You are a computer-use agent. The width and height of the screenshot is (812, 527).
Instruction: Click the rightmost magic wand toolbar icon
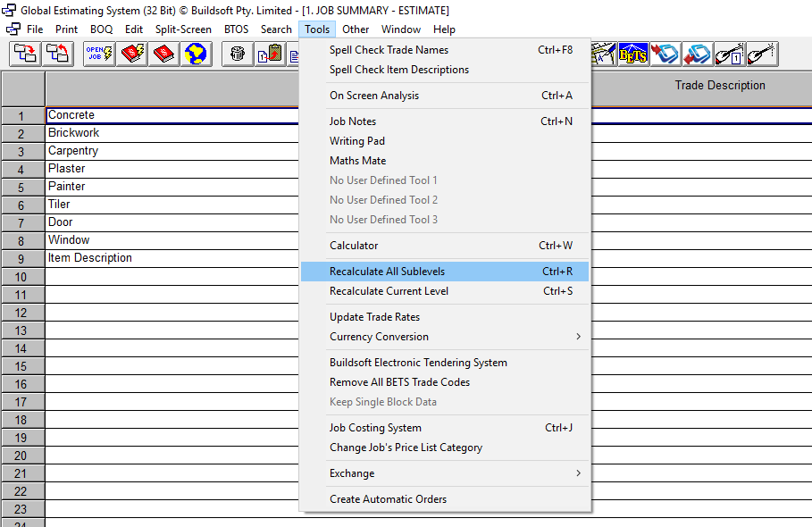click(x=761, y=54)
